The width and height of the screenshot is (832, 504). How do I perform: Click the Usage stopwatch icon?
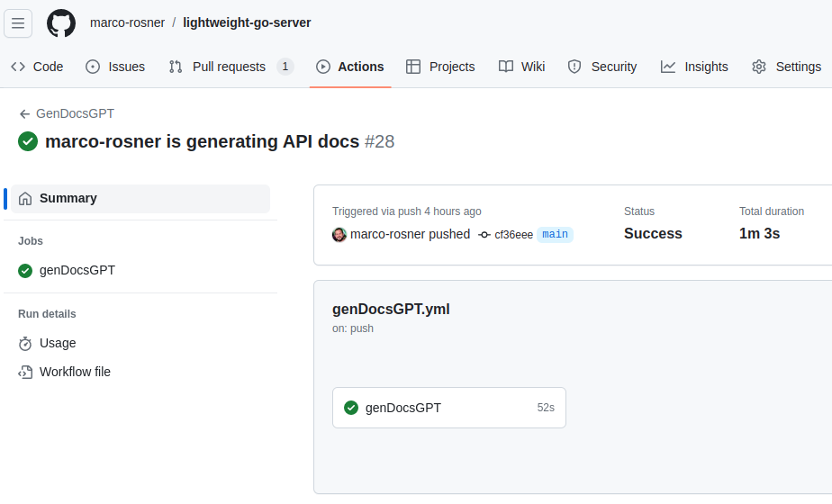[25, 344]
